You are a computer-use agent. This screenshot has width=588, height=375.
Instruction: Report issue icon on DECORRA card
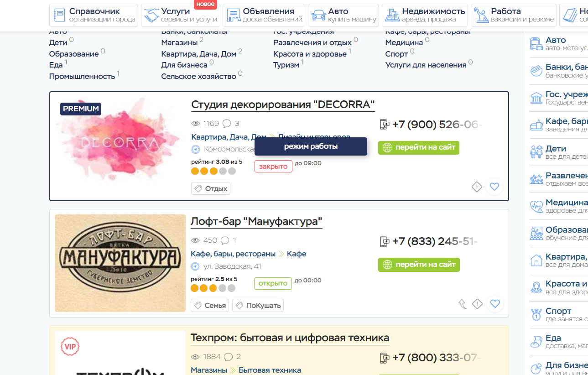(477, 187)
